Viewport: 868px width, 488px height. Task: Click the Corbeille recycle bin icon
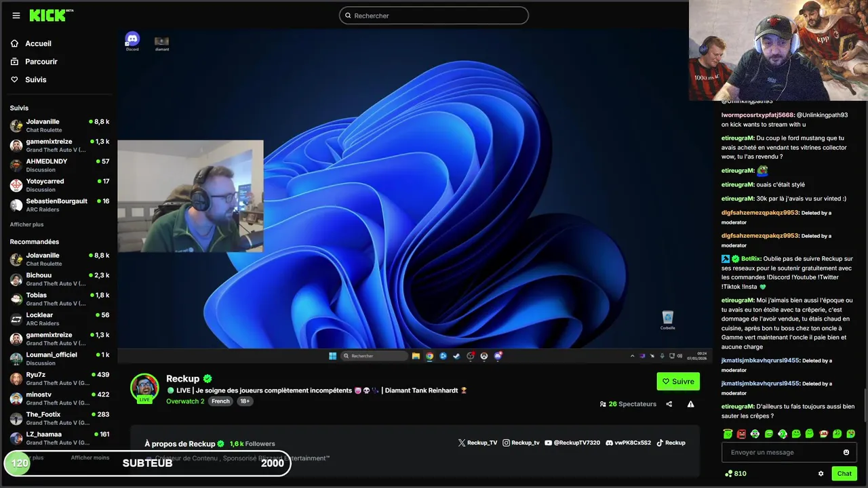pyautogui.click(x=668, y=320)
